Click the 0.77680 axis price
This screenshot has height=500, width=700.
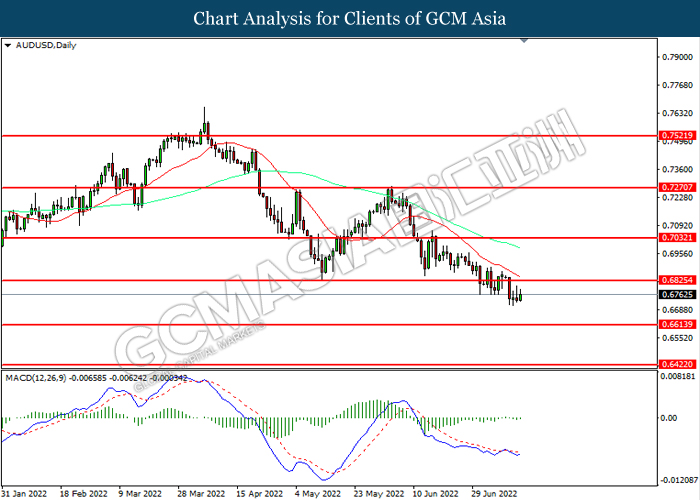[x=678, y=85]
